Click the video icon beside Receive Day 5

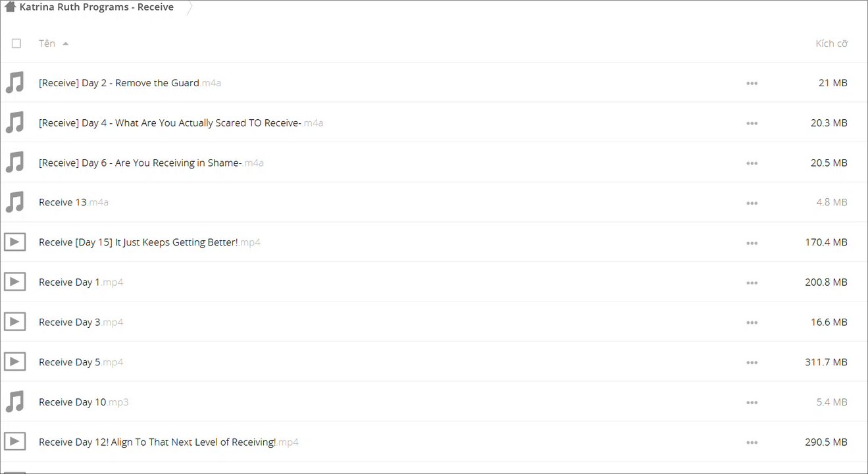(x=14, y=362)
